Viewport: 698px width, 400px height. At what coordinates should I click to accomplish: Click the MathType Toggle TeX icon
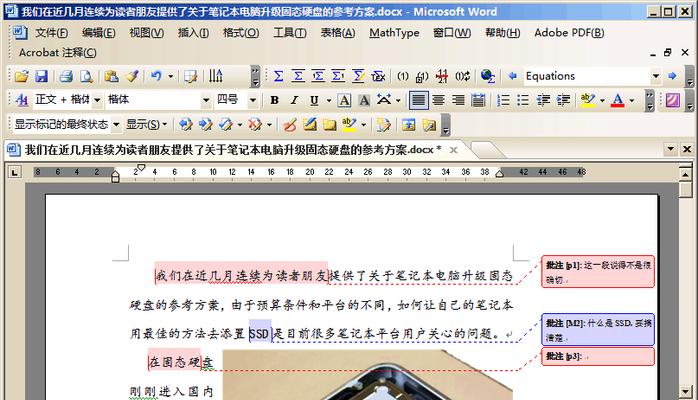click(378, 76)
